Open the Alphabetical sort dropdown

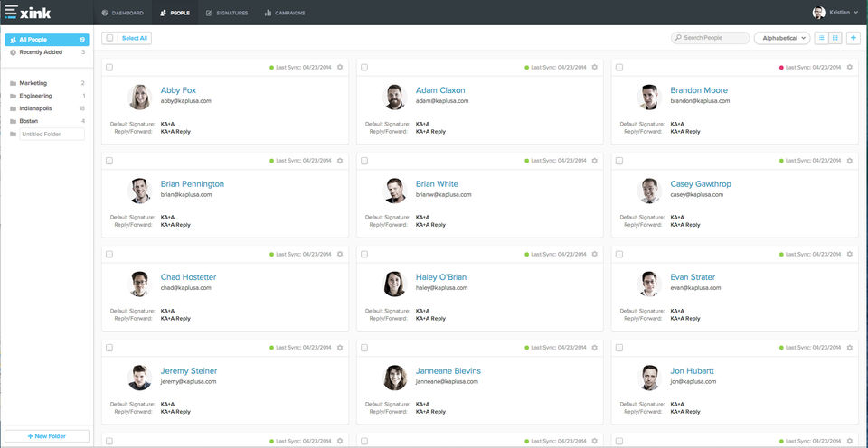[782, 38]
